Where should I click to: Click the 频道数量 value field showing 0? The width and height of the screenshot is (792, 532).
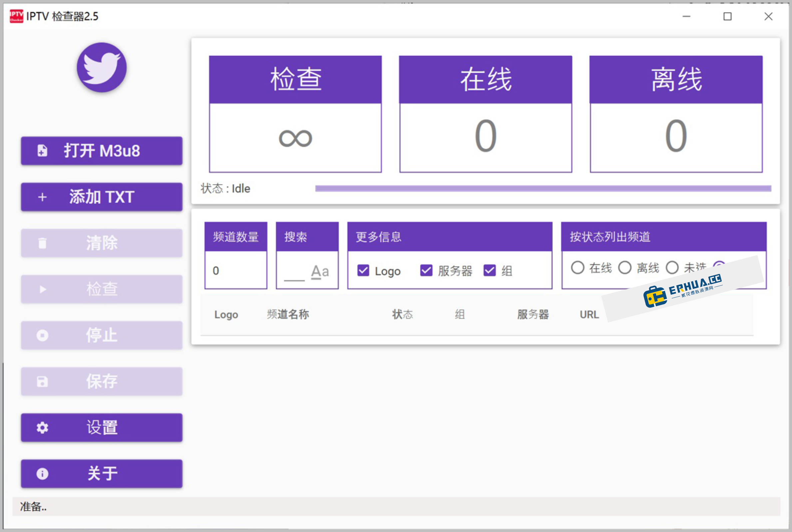(x=236, y=270)
